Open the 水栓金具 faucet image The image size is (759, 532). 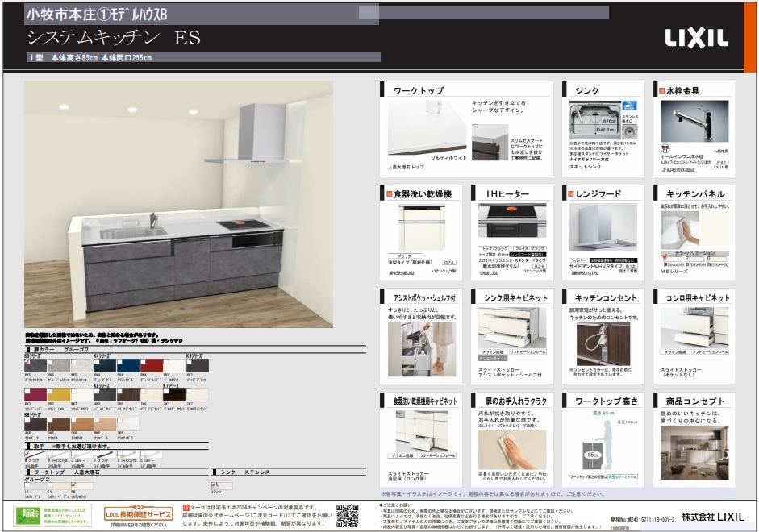[x=694, y=121]
